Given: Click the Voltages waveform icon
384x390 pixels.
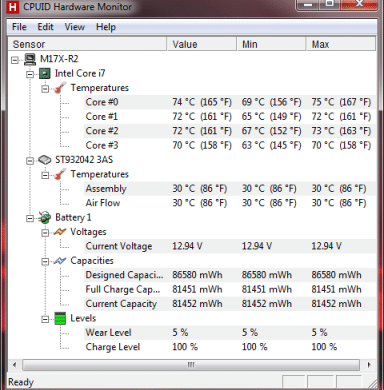Looking at the screenshot, I should (60, 232).
